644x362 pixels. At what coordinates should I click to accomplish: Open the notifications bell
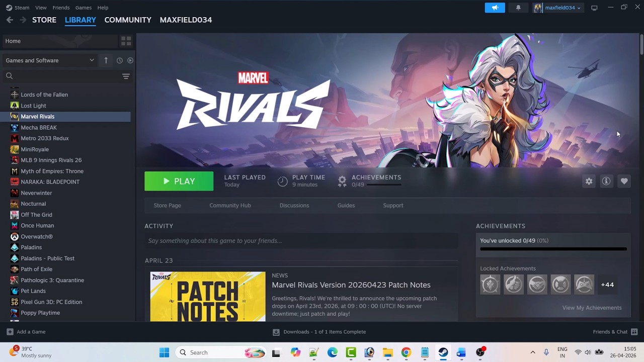pyautogui.click(x=518, y=8)
